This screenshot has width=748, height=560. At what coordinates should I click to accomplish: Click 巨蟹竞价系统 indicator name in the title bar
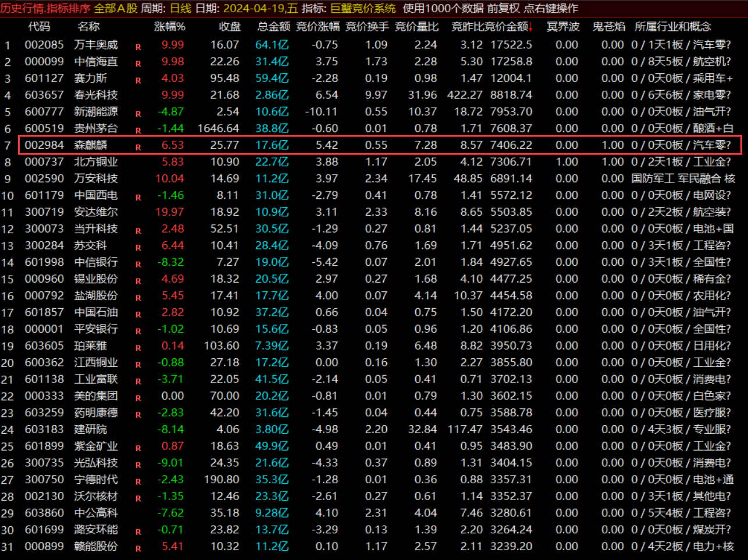(363, 8)
